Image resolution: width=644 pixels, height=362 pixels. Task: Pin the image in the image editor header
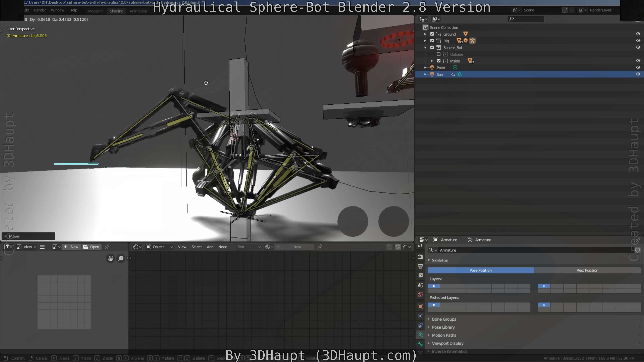tap(107, 247)
